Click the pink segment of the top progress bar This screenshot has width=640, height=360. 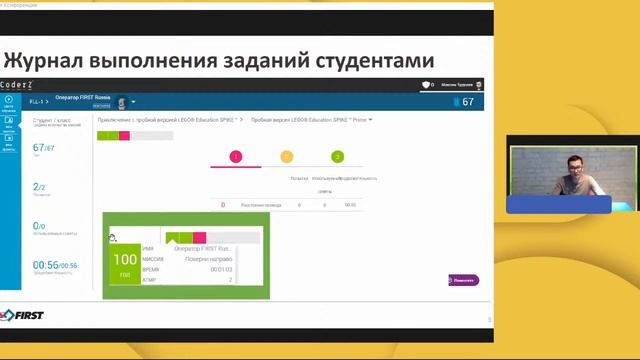[x=124, y=136]
